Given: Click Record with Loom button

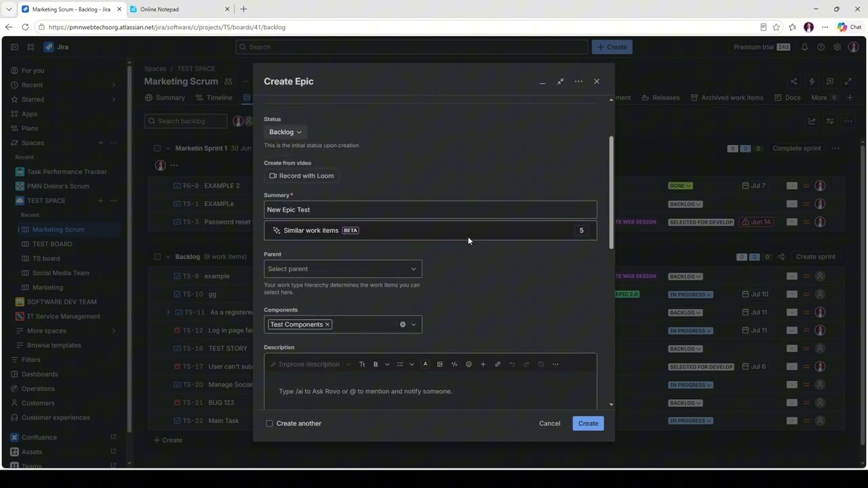Looking at the screenshot, I should [x=302, y=176].
